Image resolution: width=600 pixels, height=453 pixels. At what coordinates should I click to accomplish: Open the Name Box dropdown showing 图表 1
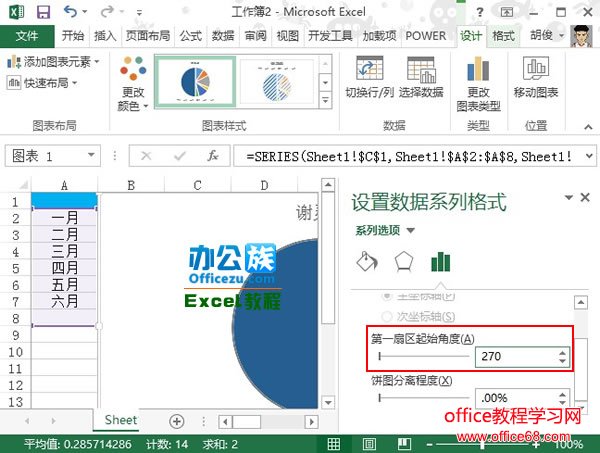(91, 155)
